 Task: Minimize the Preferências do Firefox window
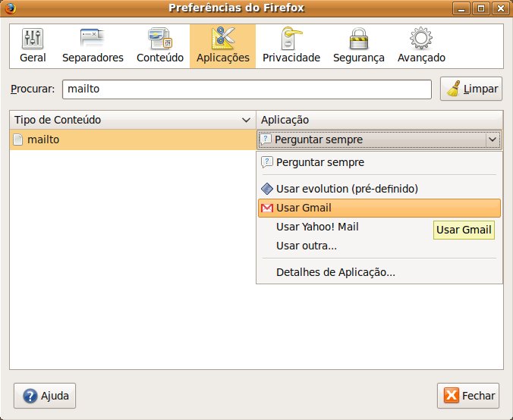pyautogui.click(x=461, y=8)
